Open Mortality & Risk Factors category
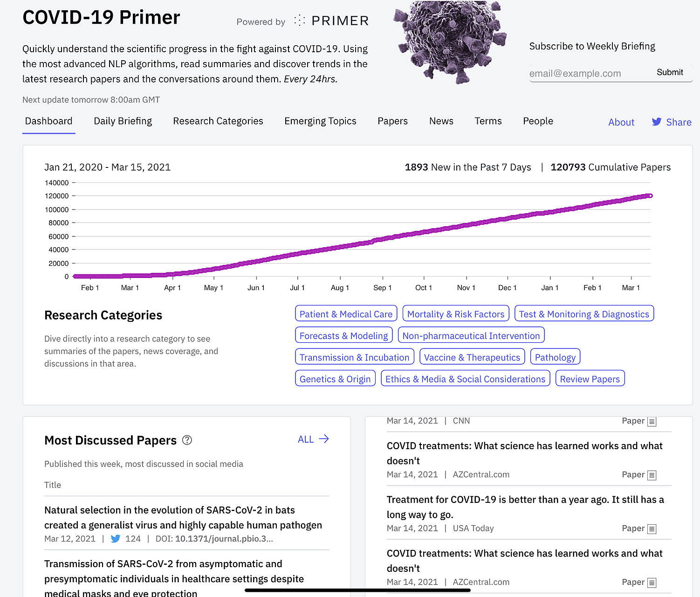Image resolution: width=700 pixels, height=597 pixels. click(456, 314)
